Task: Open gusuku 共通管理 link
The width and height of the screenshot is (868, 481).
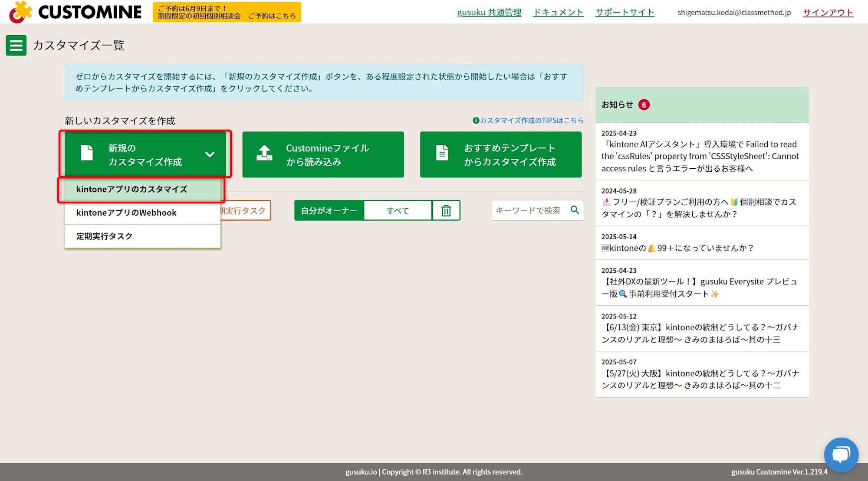Action: pyautogui.click(x=489, y=12)
